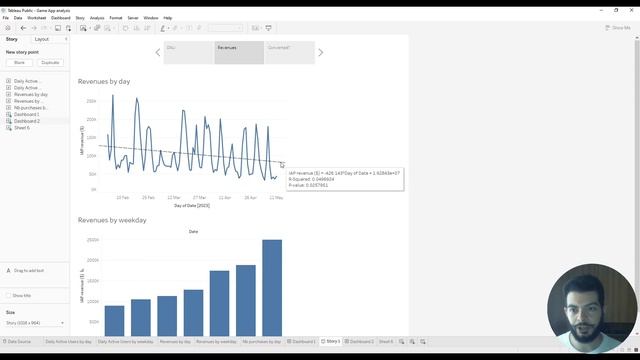The width and height of the screenshot is (640, 360).
Task: Click Drag to add text label
Action: [x=29, y=271]
